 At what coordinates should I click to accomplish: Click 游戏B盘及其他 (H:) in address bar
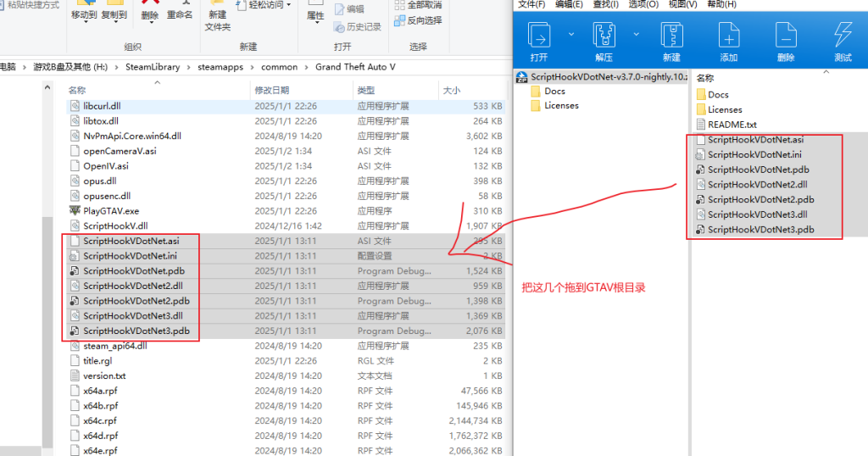point(70,67)
